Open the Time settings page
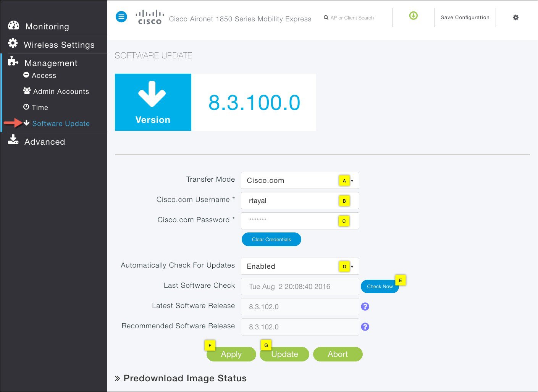Viewport: 538px width, 392px height. (40, 108)
